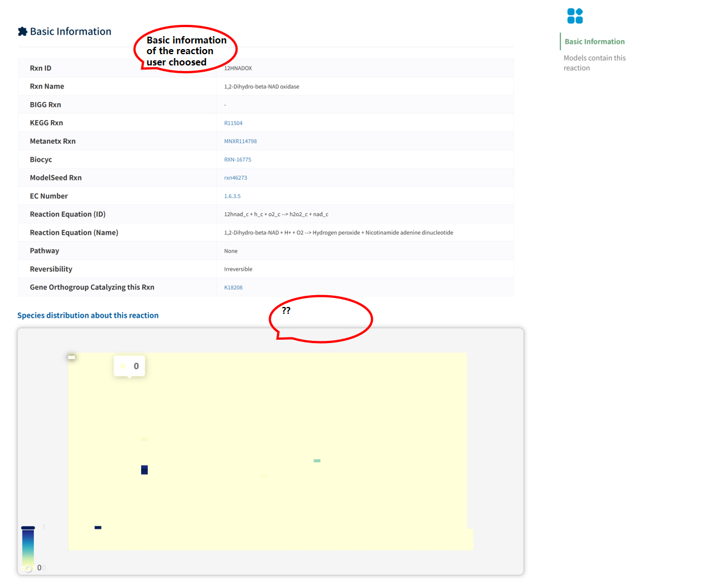Viewport: 707px width, 588px height.
Task: Click the Species distribution about this reaction heading
Action: coord(88,315)
